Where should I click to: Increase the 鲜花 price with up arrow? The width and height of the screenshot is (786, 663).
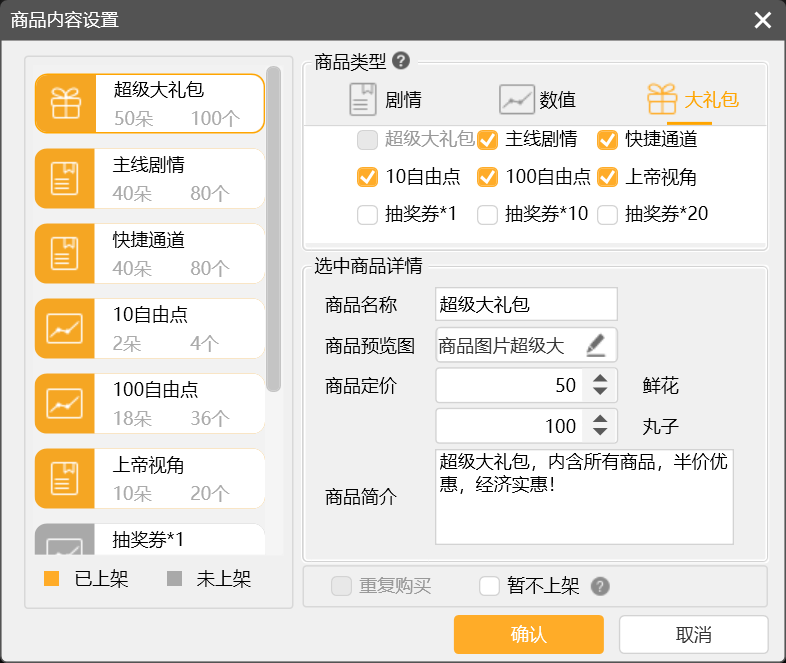click(600, 378)
